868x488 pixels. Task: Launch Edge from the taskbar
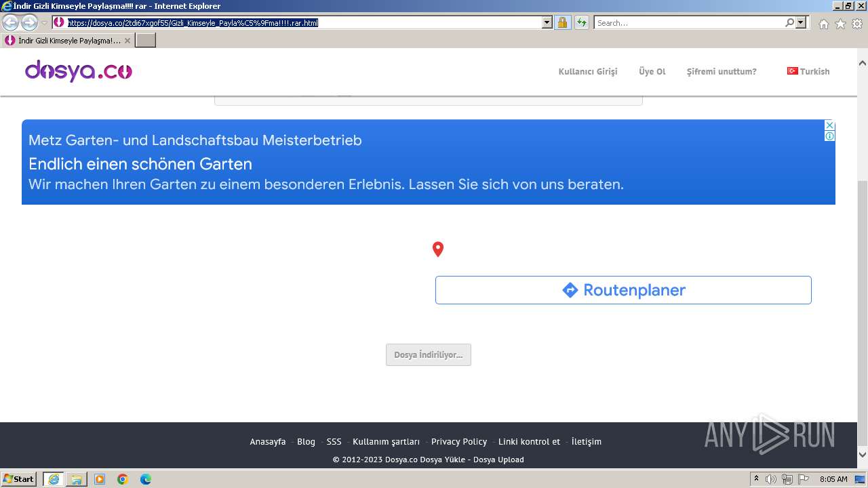click(x=146, y=479)
